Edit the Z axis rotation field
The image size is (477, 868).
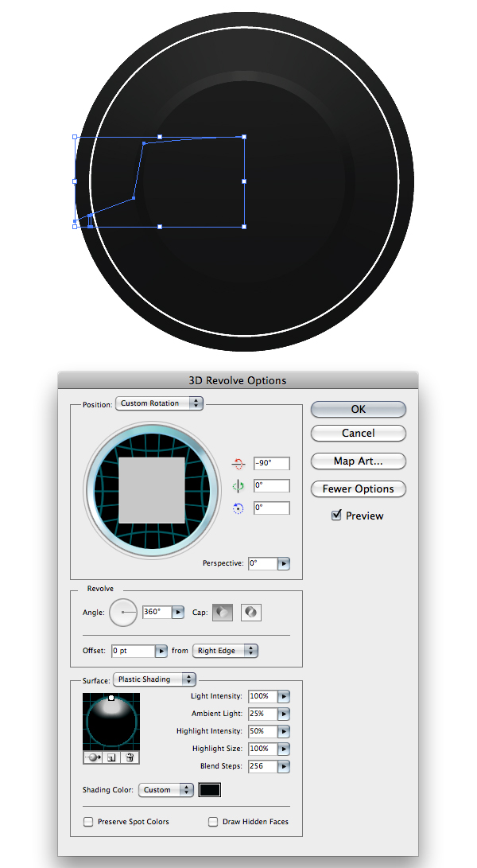[x=271, y=508]
